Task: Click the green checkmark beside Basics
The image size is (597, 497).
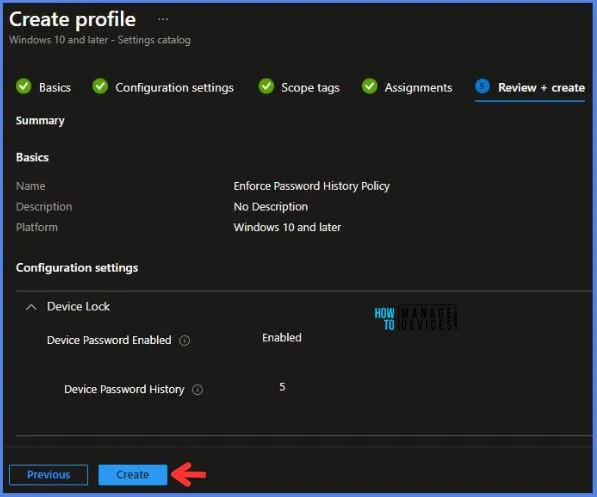Action: tap(24, 86)
